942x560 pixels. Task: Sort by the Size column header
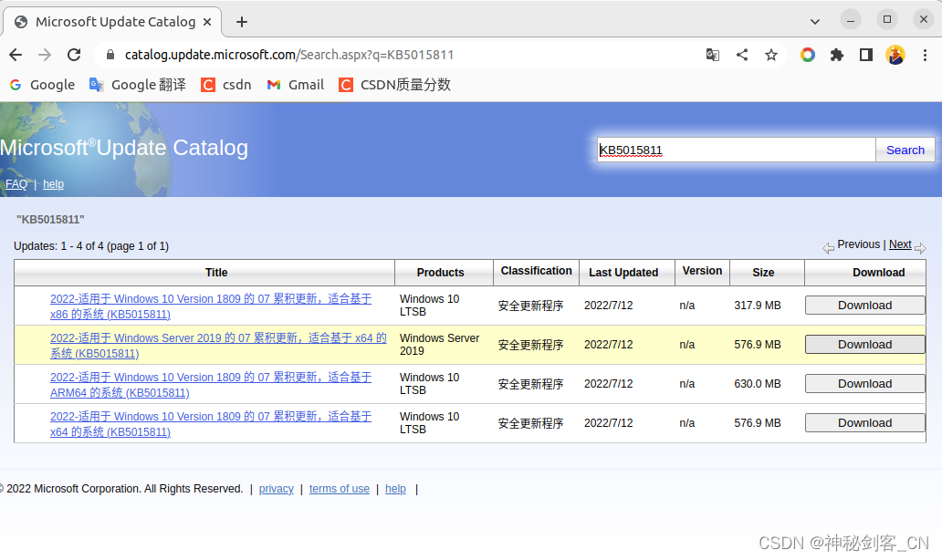[767, 273]
